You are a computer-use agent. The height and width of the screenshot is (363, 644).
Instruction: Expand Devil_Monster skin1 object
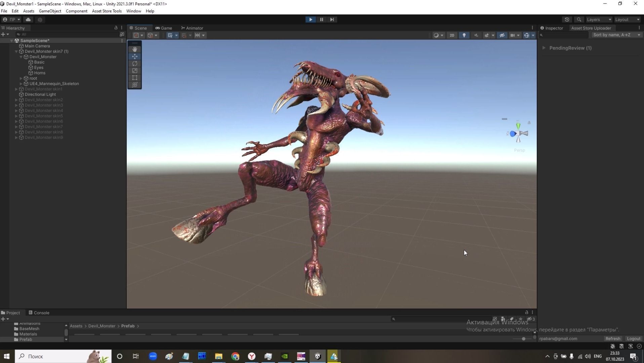coord(16,89)
